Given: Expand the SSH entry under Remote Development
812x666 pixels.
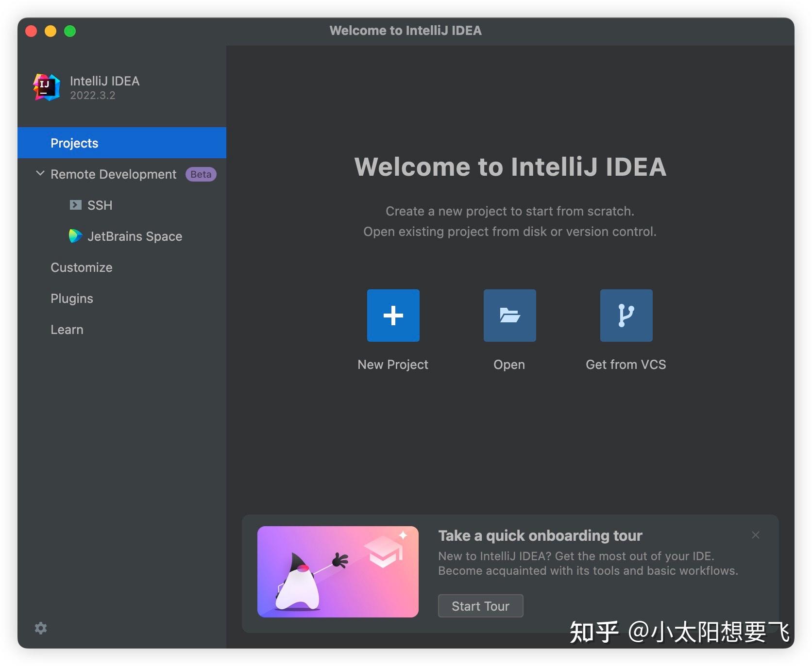Looking at the screenshot, I should 100,205.
